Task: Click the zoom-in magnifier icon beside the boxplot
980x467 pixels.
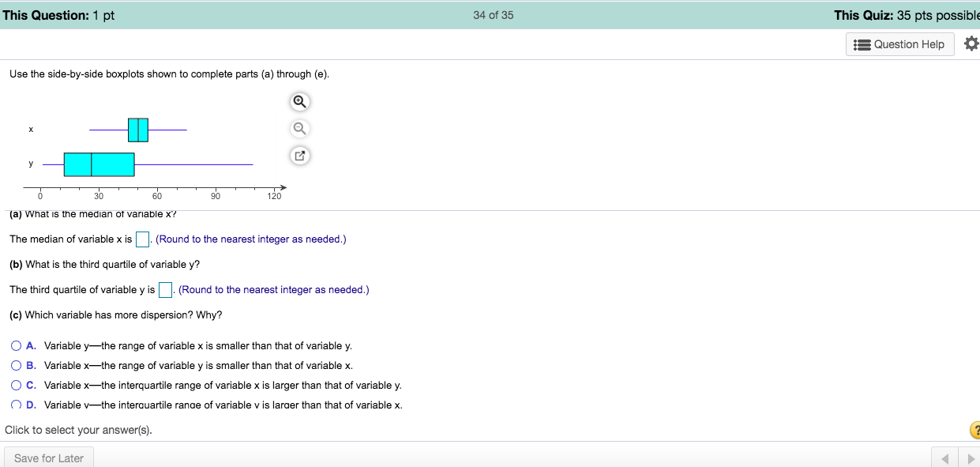Action: coord(299,101)
